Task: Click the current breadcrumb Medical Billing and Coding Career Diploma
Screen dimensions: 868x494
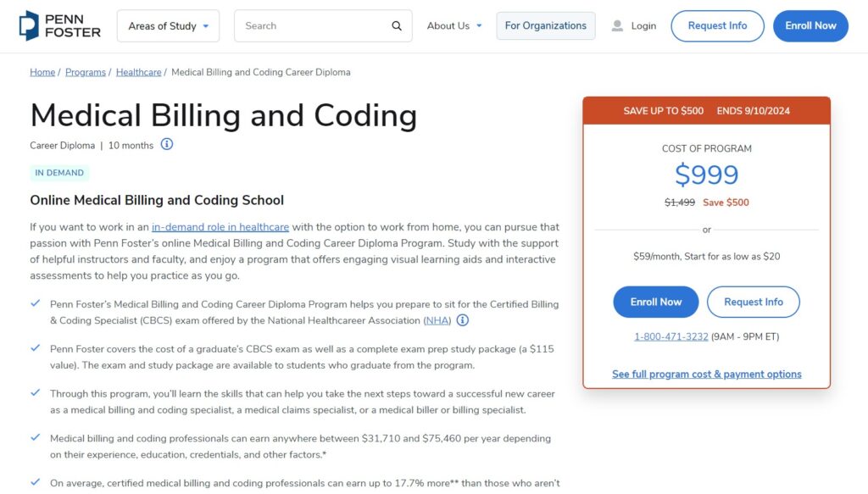Action: point(261,72)
